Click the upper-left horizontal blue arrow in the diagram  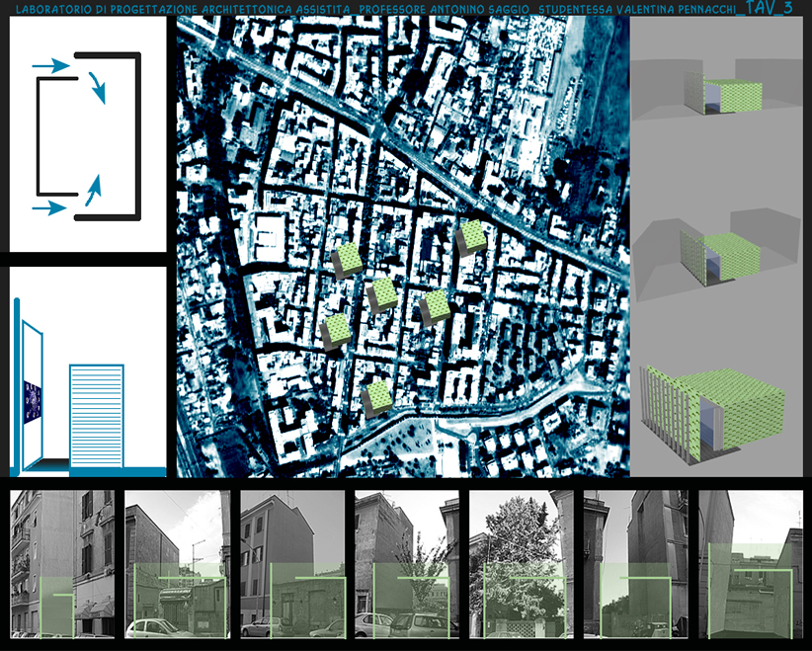tap(50, 66)
